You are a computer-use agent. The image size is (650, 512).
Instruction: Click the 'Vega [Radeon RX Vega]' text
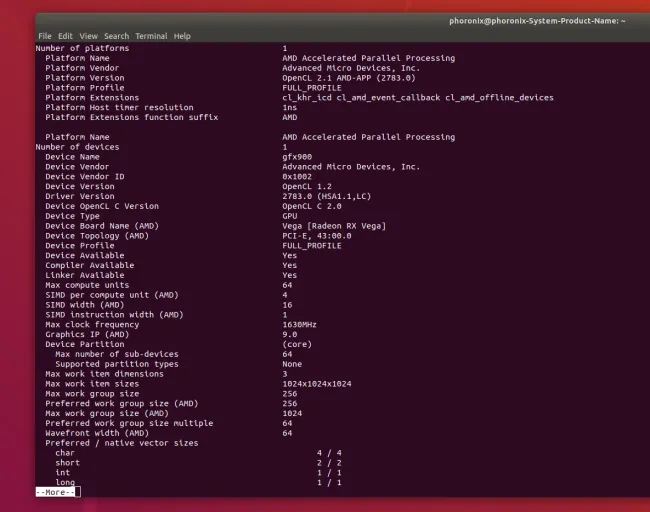(x=334, y=226)
